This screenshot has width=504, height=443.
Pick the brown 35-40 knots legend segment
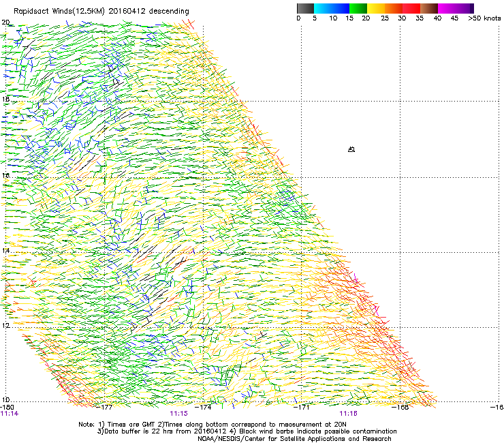pos(429,8)
